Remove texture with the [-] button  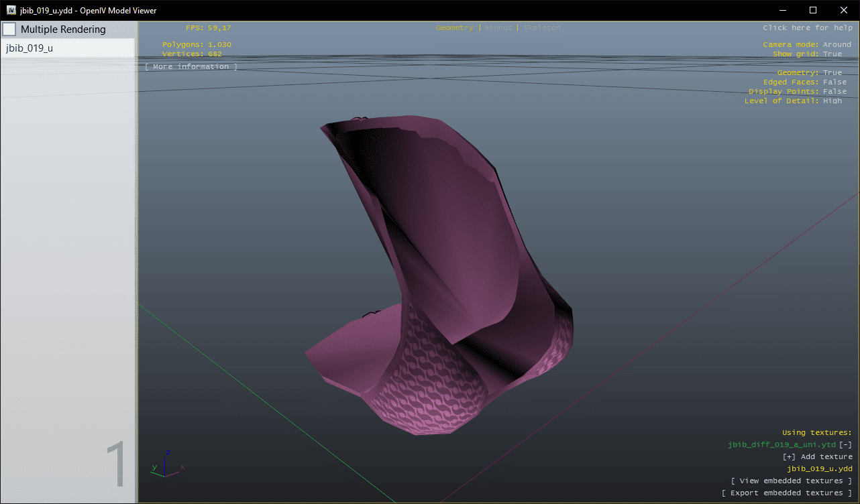point(846,445)
